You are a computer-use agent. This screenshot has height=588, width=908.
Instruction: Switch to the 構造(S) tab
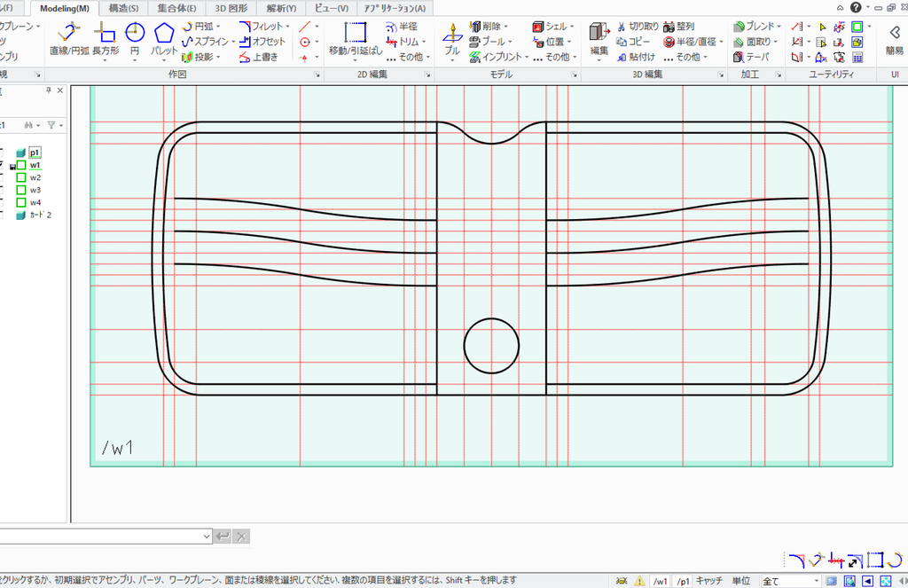tap(123, 8)
